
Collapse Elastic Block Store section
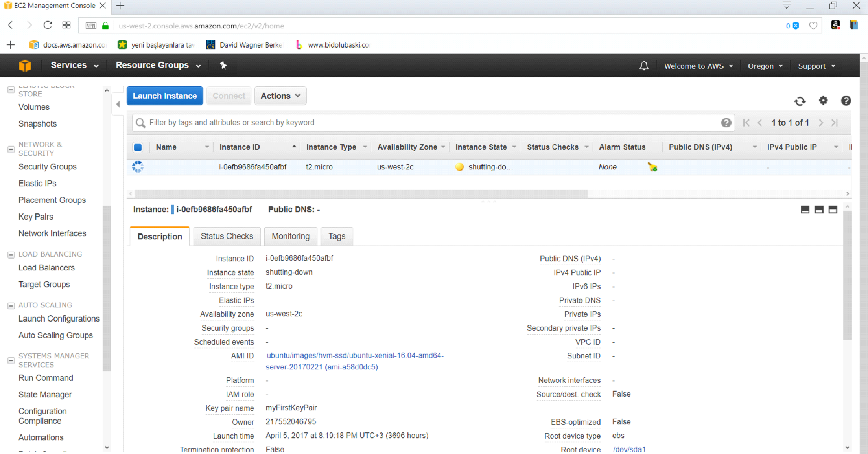pos(11,90)
